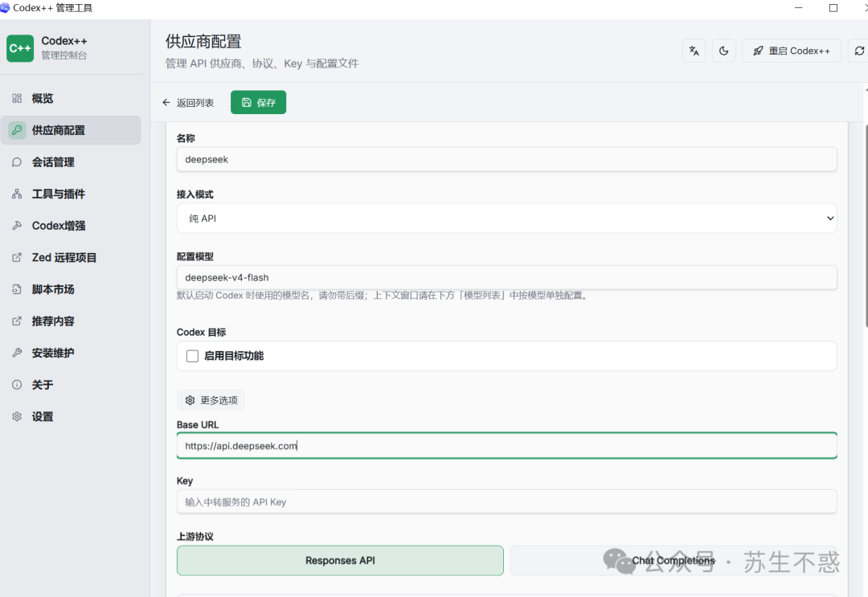This screenshot has height=597, width=868.
Task: Select Responses API upstream protocol
Action: pos(340,561)
